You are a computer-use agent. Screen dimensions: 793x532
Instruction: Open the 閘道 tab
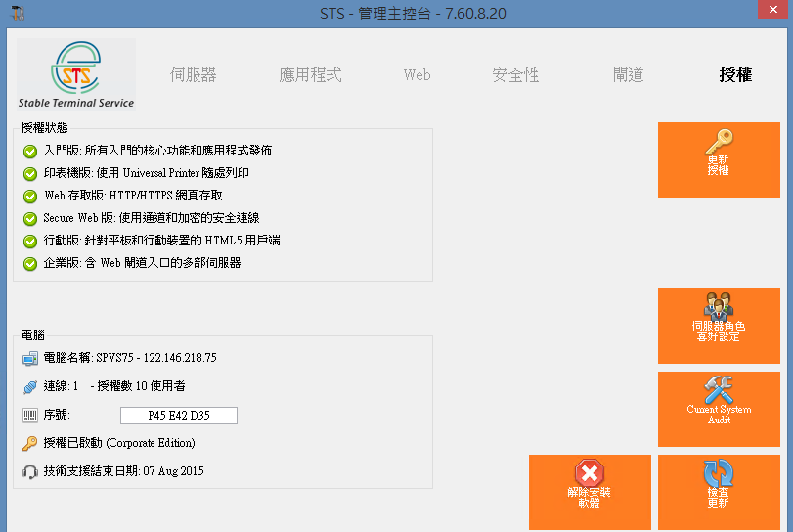point(628,75)
